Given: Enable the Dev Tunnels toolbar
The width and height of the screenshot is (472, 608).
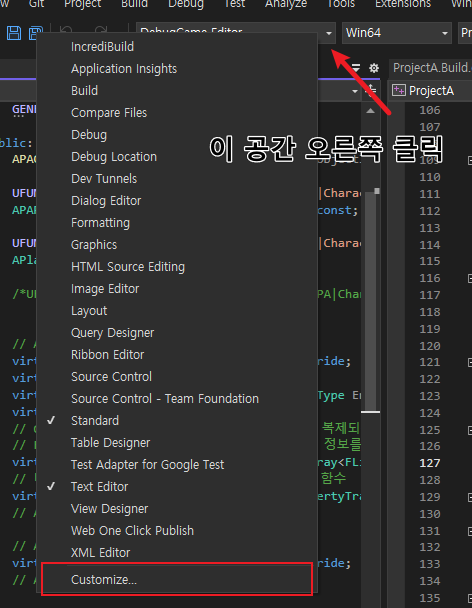Looking at the screenshot, I should point(177,179).
